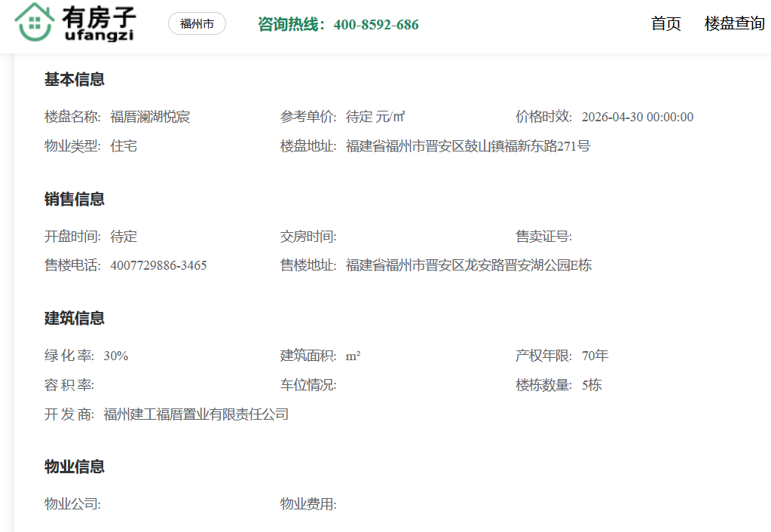
Task: Click the 售楼地址 value at 晋安湖公园E栋
Action: (x=469, y=265)
